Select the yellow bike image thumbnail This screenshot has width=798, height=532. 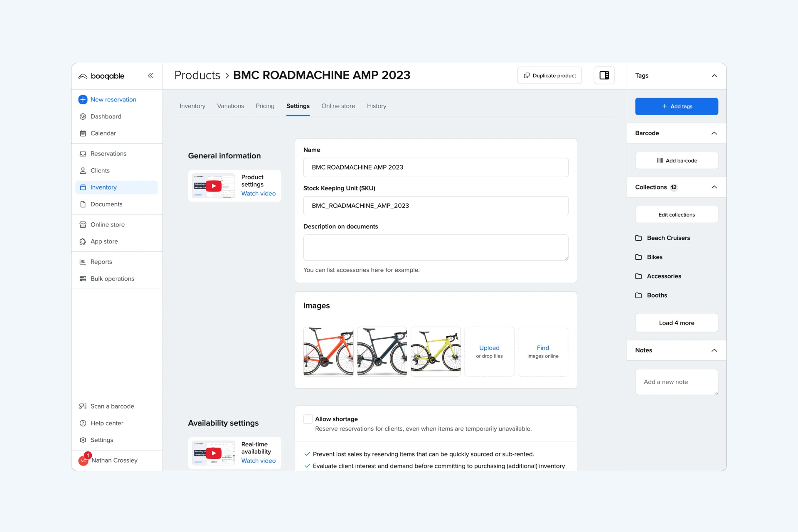click(436, 352)
